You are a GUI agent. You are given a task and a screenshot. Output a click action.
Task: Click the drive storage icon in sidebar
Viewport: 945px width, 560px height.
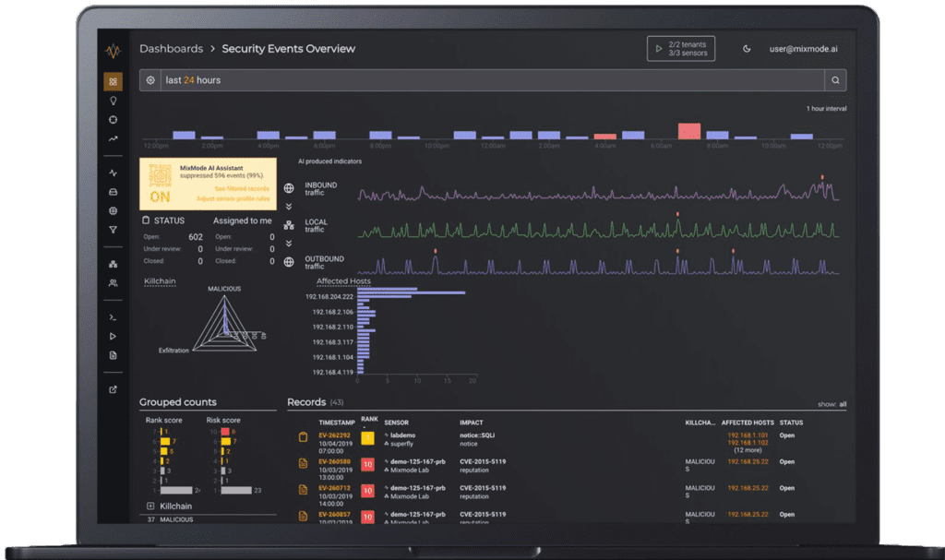[x=113, y=192]
